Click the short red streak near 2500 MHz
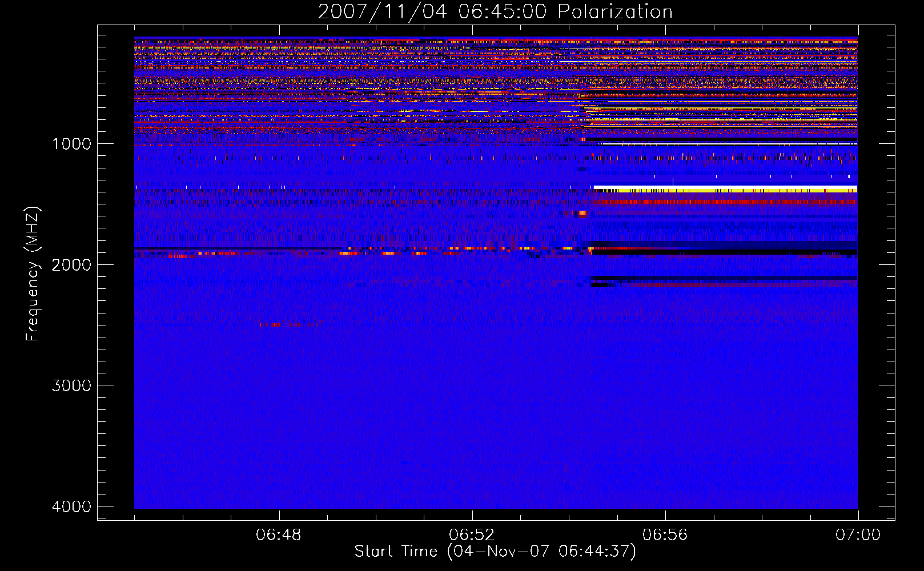Image resolution: width=924 pixels, height=571 pixels. coord(289,324)
